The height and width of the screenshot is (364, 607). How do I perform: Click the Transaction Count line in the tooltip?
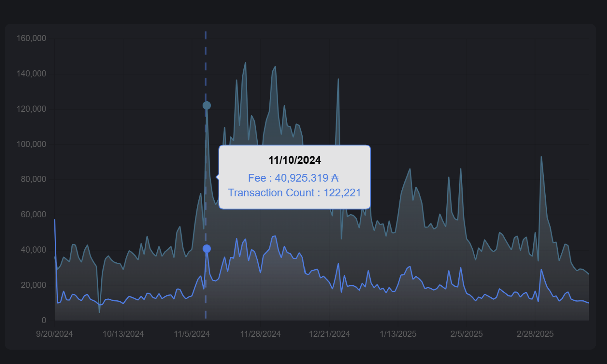click(294, 193)
